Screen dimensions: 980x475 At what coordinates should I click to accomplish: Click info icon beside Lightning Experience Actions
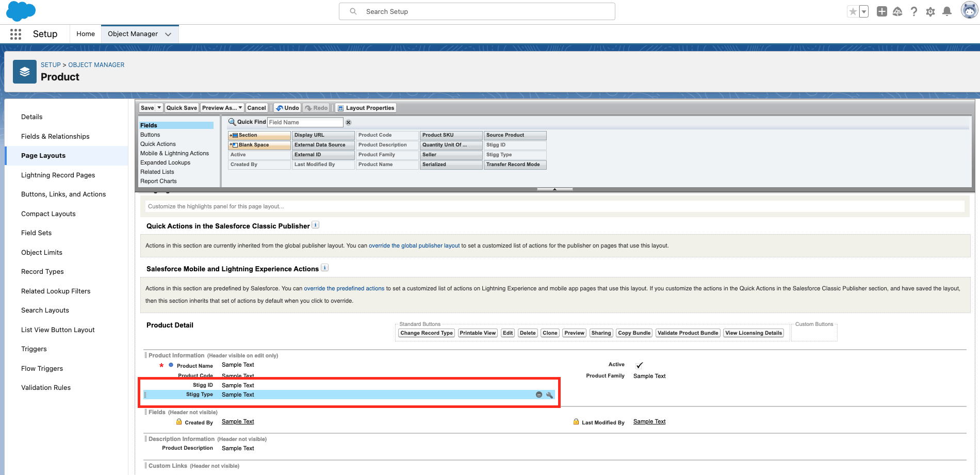[x=324, y=268]
